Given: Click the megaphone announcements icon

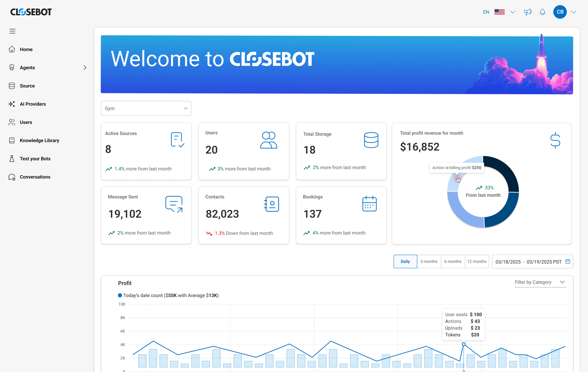Looking at the screenshot, I should (528, 12).
